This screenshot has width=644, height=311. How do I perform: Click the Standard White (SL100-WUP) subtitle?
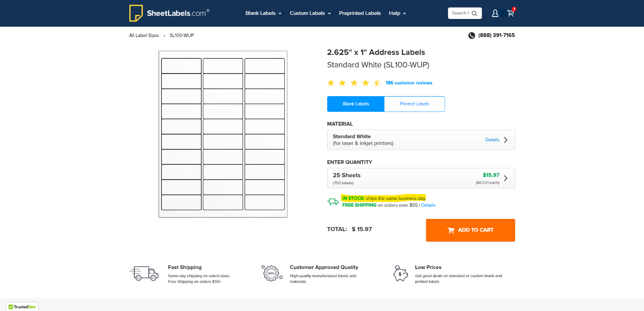click(378, 65)
